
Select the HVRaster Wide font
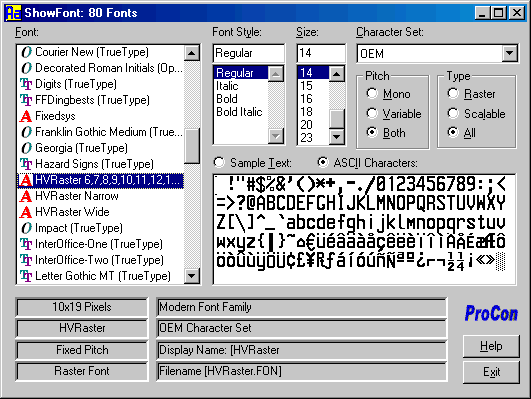point(101,212)
